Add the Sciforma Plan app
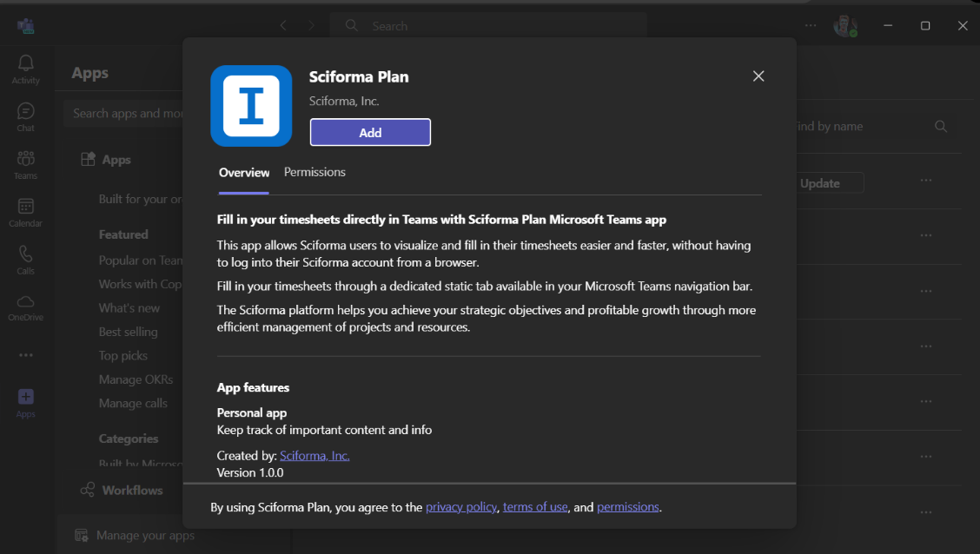Image resolution: width=980 pixels, height=554 pixels. click(370, 132)
